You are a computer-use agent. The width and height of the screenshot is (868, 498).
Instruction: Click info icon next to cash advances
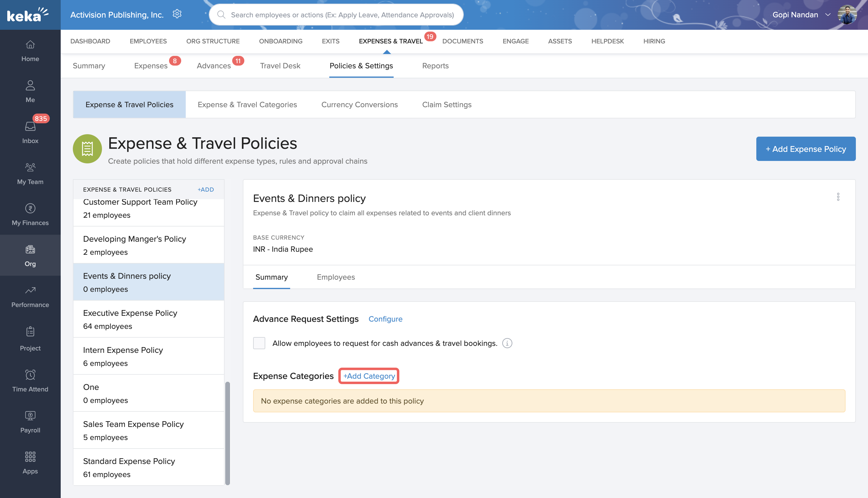tap(507, 343)
